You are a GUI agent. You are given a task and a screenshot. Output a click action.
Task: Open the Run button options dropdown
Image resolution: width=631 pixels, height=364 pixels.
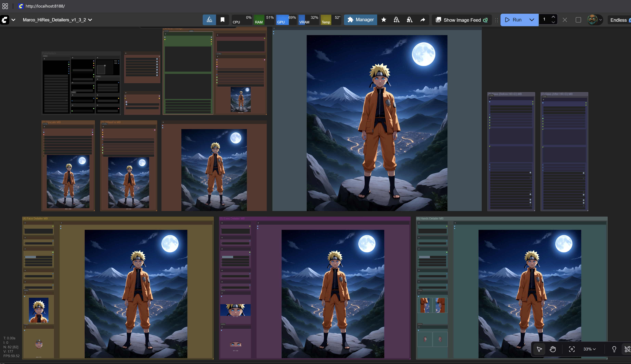531,20
